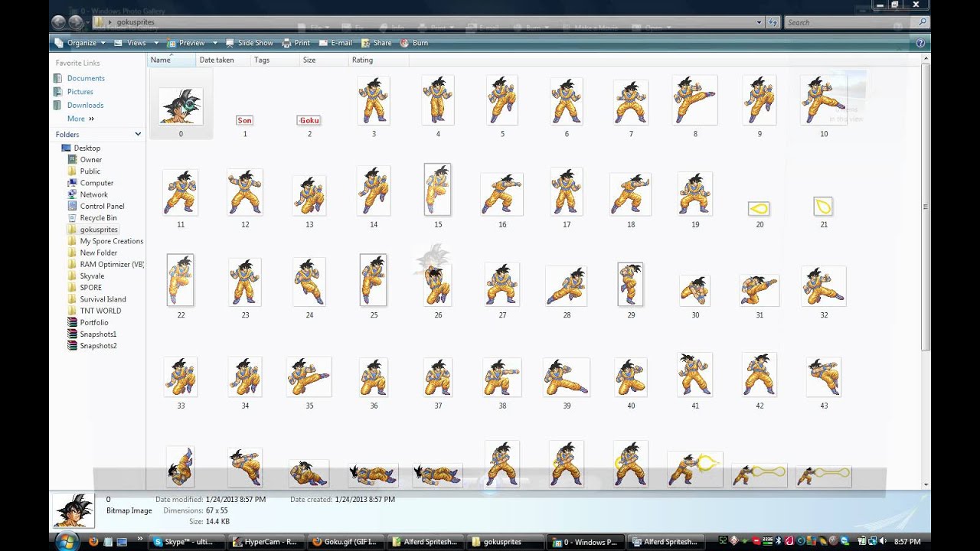Open Documents in Favorite Links
Screen dimensions: 980x551
coord(79,78)
